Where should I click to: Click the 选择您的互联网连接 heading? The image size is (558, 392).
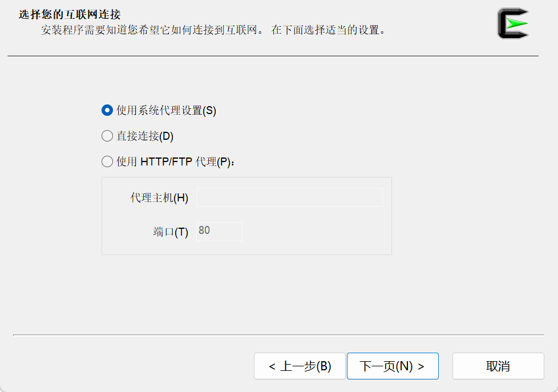(x=70, y=15)
